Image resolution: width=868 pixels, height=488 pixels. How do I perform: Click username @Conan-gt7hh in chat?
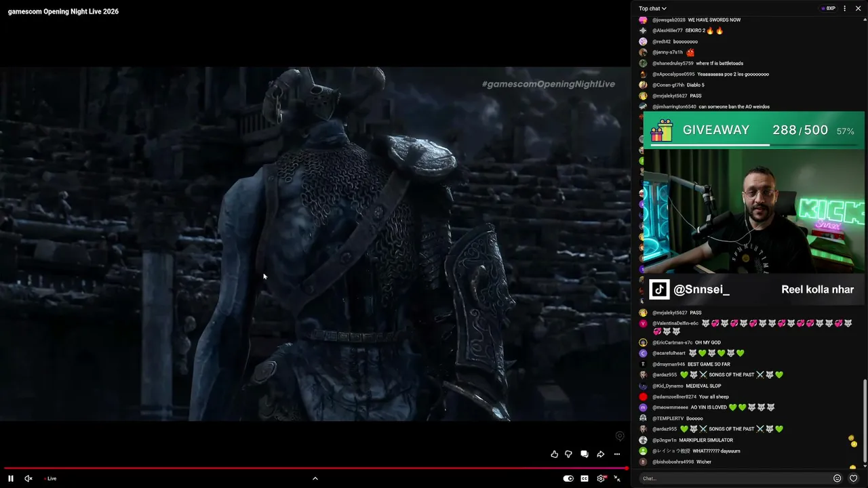(668, 85)
